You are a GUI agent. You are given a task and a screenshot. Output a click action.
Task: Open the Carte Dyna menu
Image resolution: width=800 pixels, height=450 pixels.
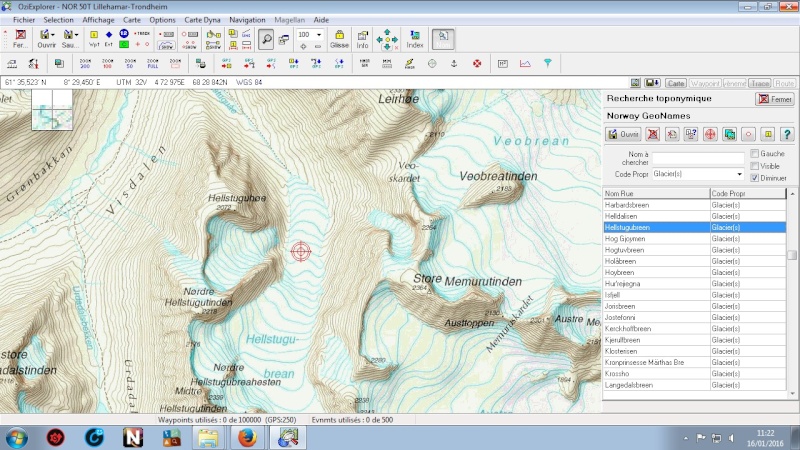(x=202, y=20)
